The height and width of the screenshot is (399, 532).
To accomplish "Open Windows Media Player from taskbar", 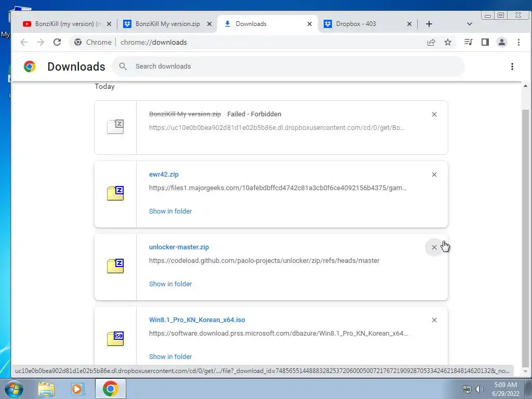I will pos(77,389).
